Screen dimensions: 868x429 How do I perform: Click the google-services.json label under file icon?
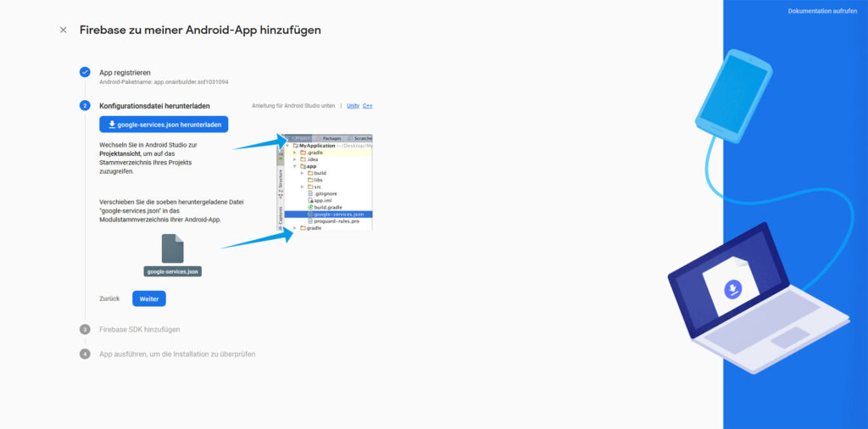[173, 272]
